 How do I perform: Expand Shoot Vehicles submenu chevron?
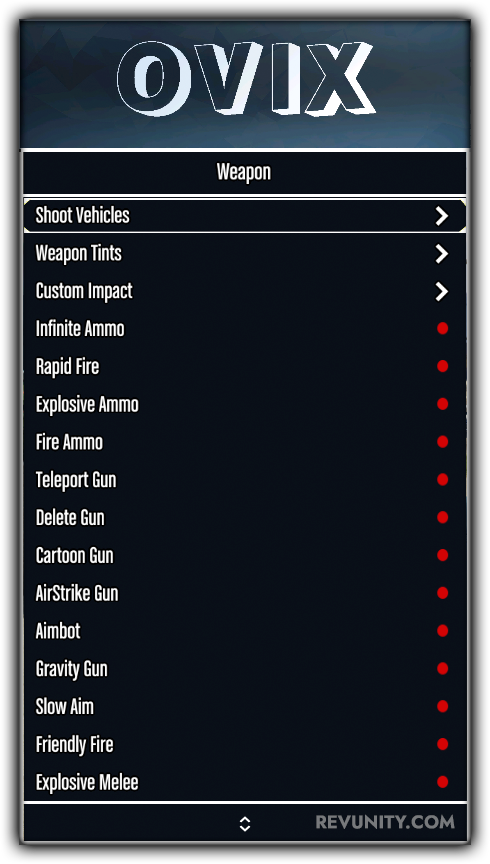click(441, 216)
